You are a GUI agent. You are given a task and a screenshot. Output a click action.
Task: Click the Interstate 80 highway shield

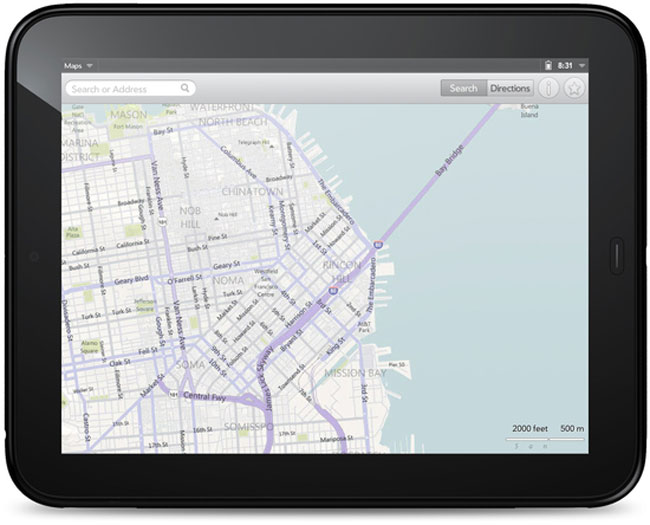377,243
